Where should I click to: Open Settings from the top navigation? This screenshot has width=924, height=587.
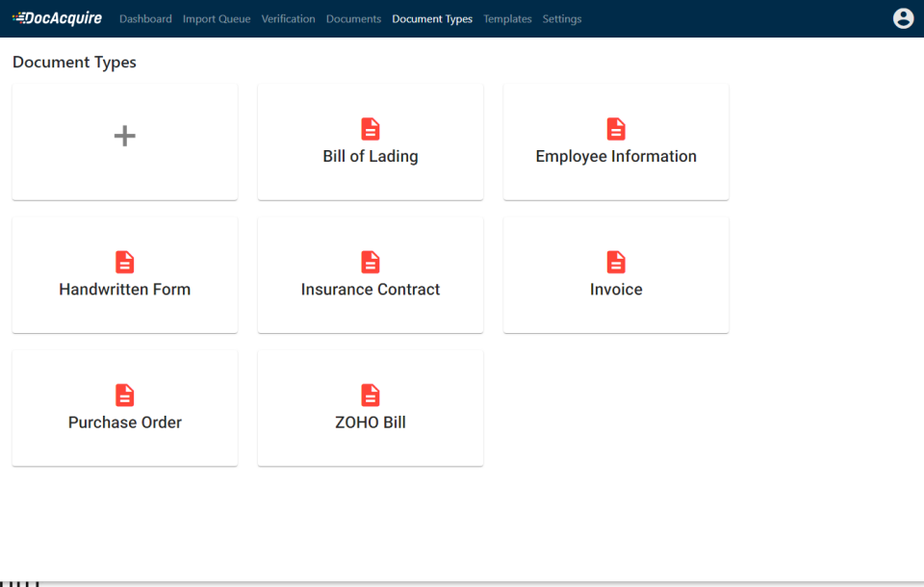tap(561, 19)
